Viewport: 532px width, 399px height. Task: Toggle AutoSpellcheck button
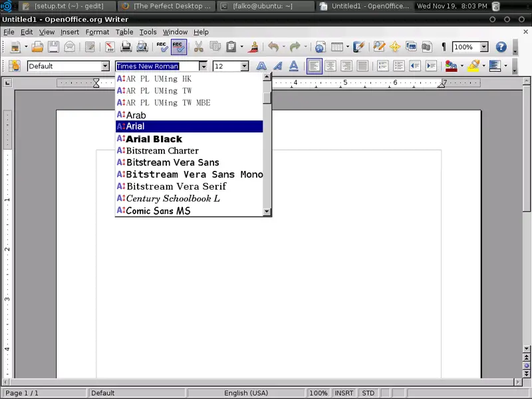point(178,47)
